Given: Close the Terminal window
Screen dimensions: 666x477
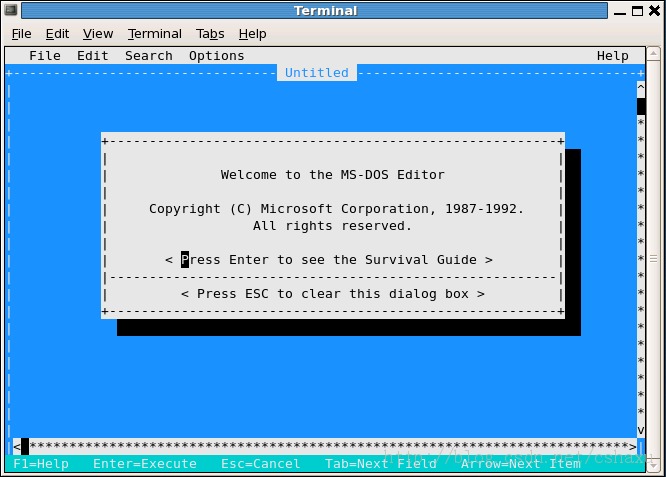Looking at the screenshot, I should click(x=655, y=11).
